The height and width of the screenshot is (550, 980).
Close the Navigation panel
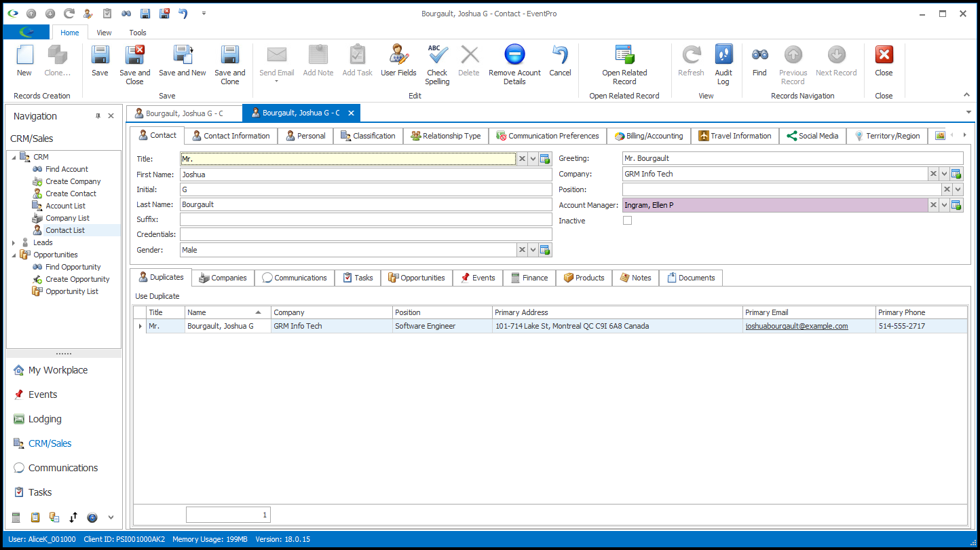(111, 116)
